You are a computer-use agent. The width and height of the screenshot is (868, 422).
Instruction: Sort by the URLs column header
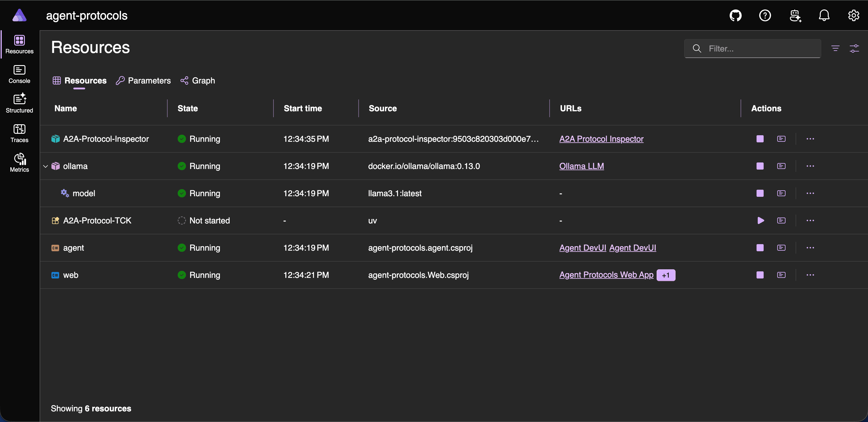(x=571, y=108)
